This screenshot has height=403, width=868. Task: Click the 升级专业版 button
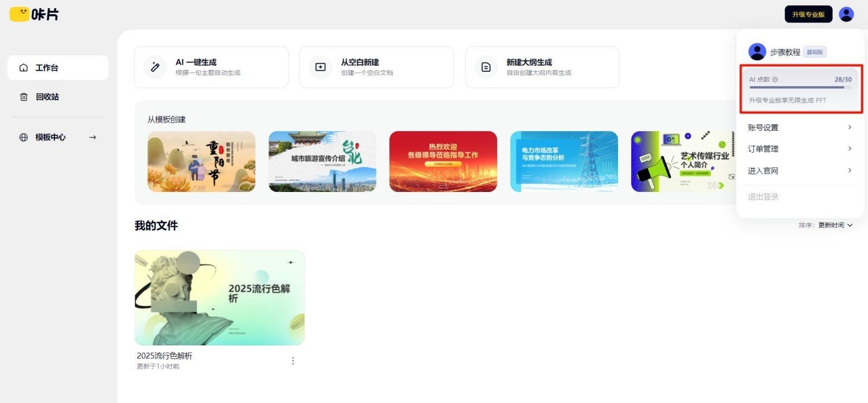point(808,14)
